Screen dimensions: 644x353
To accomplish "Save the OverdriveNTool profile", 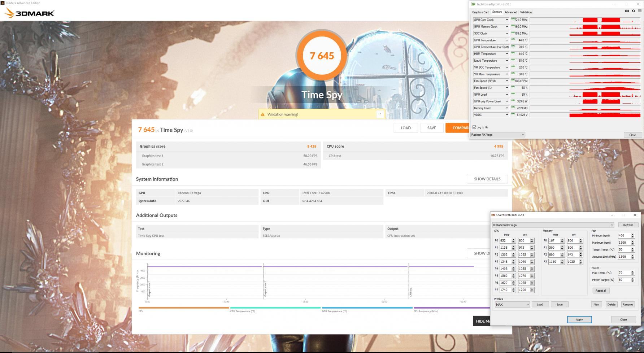I will (x=560, y=305).
